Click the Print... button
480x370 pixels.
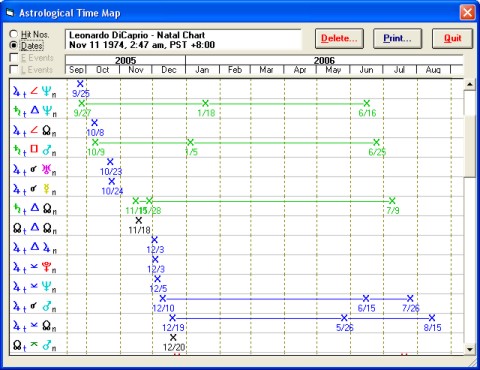click(397, 38)
